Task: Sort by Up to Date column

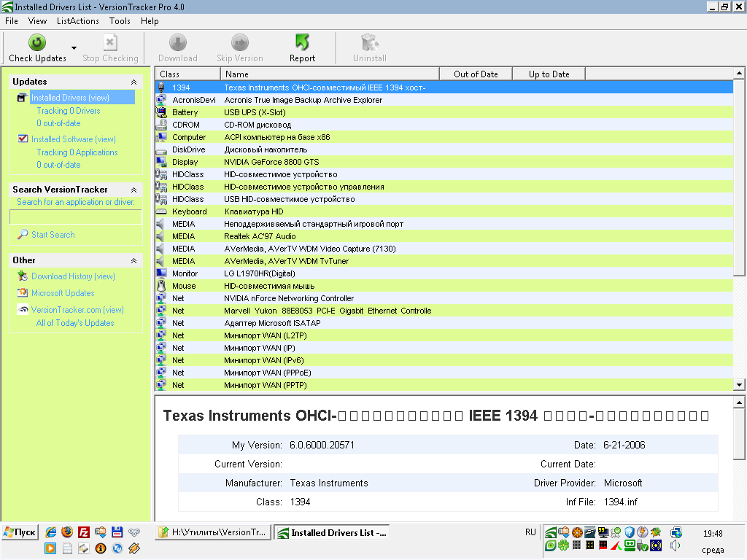Action: (549, 74)
